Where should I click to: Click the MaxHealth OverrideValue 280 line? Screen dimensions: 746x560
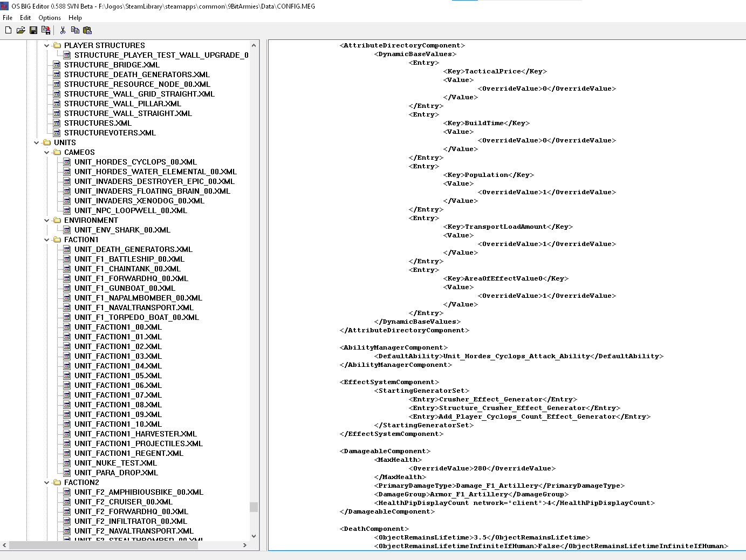482,468
